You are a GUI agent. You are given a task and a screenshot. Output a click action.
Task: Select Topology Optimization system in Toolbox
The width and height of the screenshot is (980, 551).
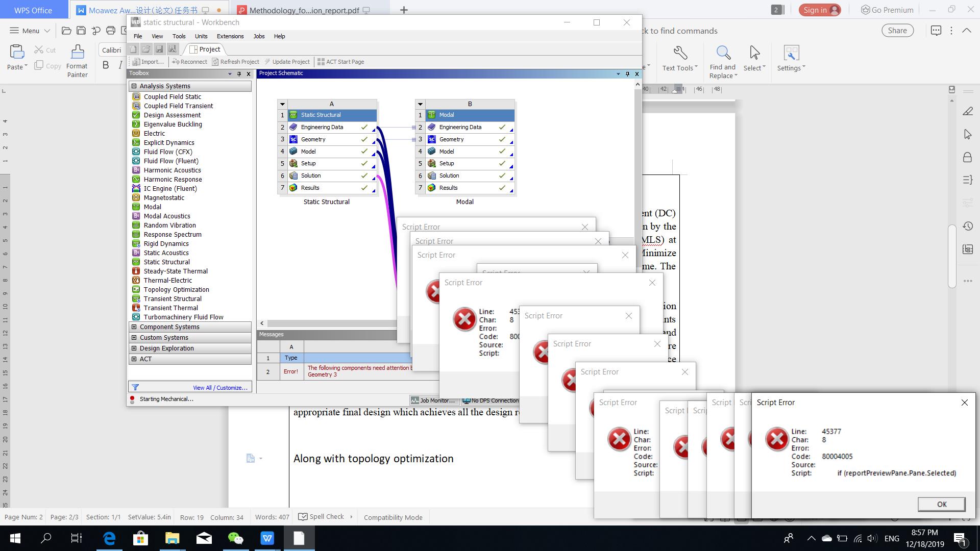176,289
